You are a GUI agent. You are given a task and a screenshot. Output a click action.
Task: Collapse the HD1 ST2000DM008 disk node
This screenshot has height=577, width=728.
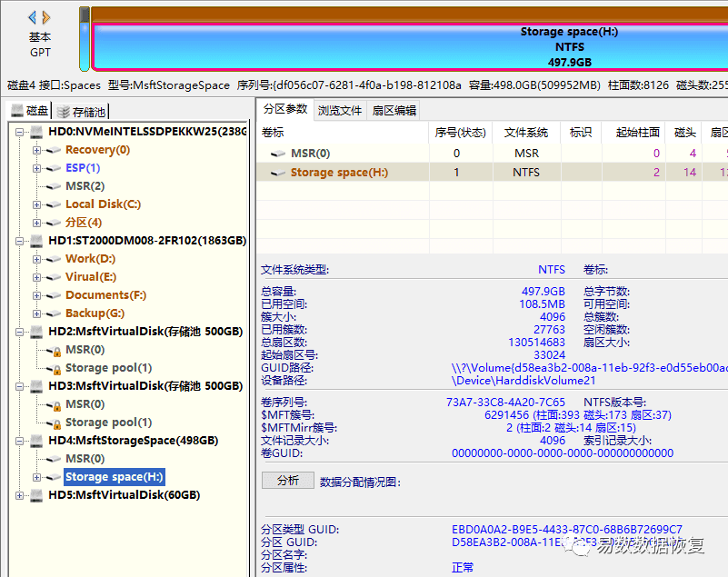19,241
